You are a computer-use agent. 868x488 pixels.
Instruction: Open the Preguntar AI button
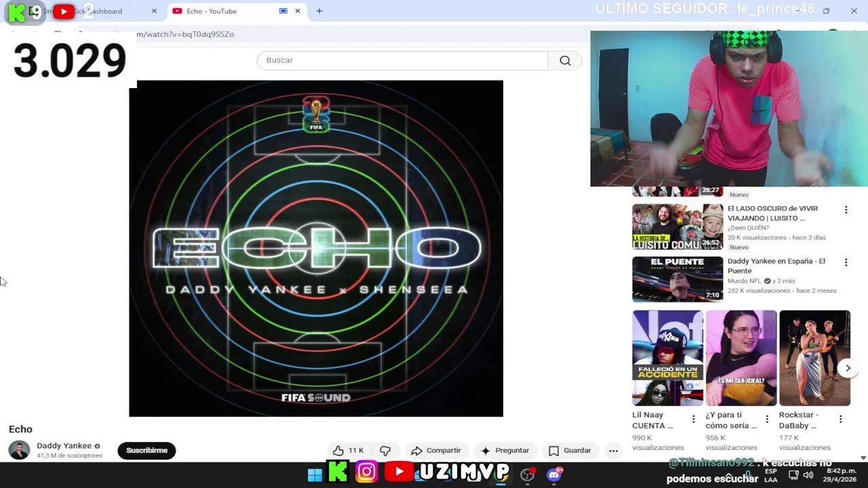[505, 450]
